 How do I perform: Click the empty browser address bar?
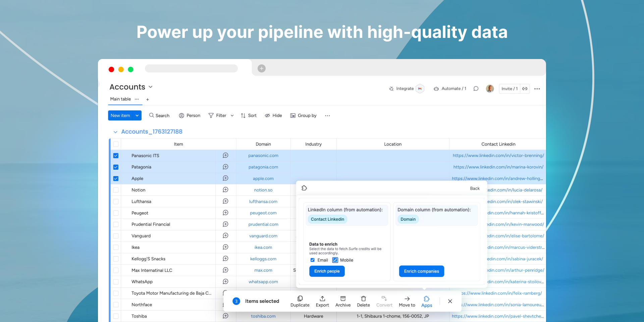point(191,68)
